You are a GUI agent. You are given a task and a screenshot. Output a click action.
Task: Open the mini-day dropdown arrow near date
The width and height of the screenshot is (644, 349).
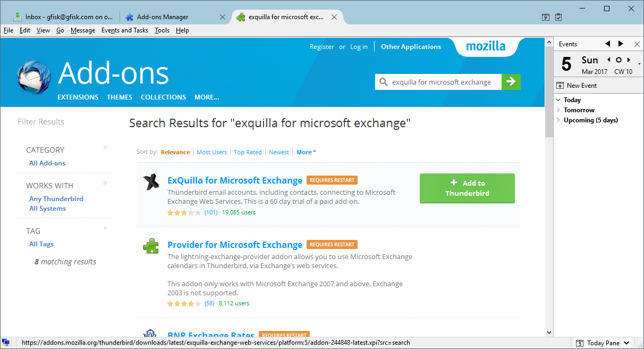(x=639, y=65)
